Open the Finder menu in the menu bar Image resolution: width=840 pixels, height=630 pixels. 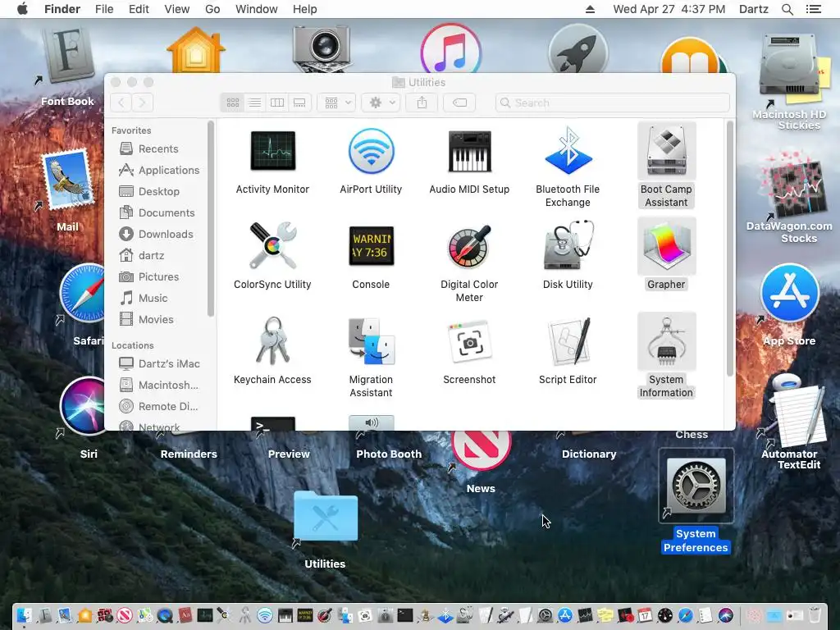(x=62, y=9)
